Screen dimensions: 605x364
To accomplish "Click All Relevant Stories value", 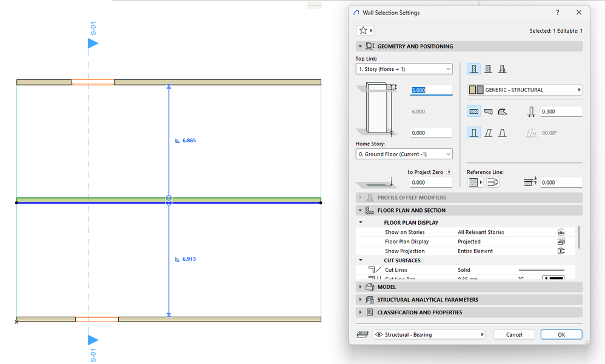I will [481, 232].
